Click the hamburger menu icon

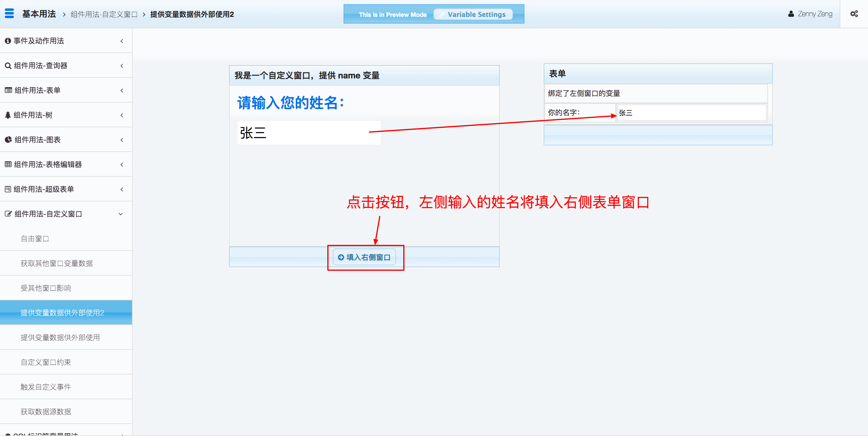tap(9, 14)
